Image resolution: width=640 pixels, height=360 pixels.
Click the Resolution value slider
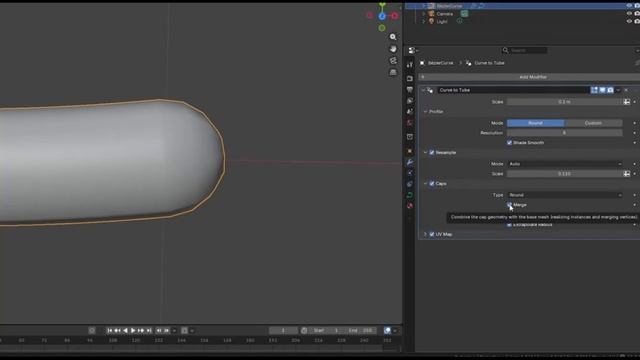tap(564, 133)
